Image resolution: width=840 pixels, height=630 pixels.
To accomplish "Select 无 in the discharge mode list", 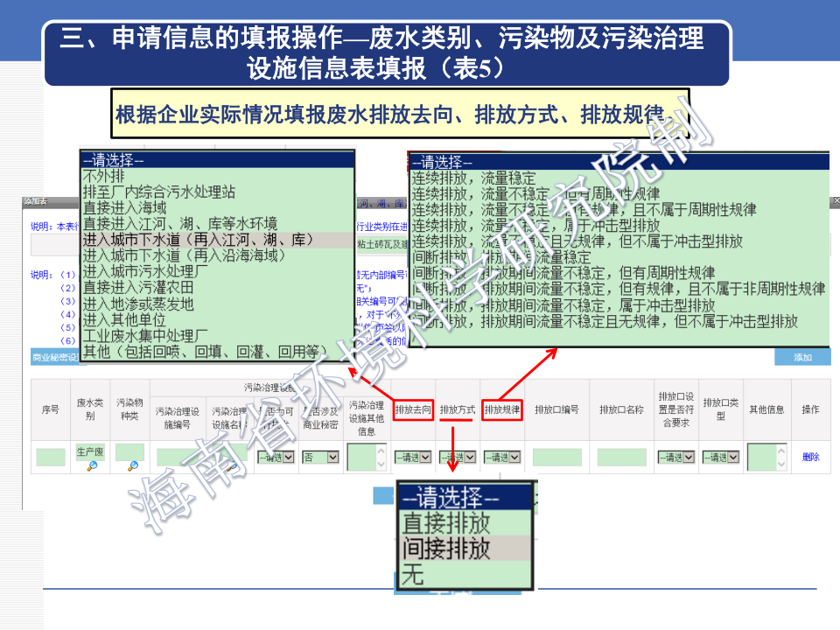I will [466, 574].
